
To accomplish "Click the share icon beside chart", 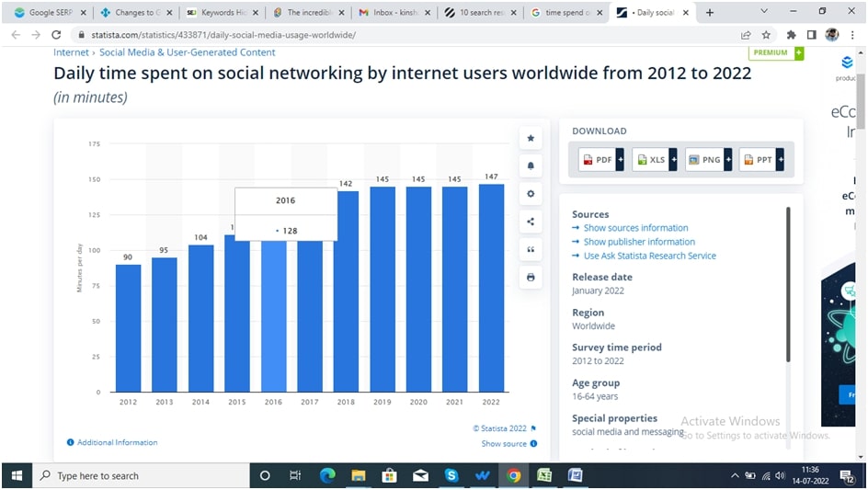I will (531, 222).
